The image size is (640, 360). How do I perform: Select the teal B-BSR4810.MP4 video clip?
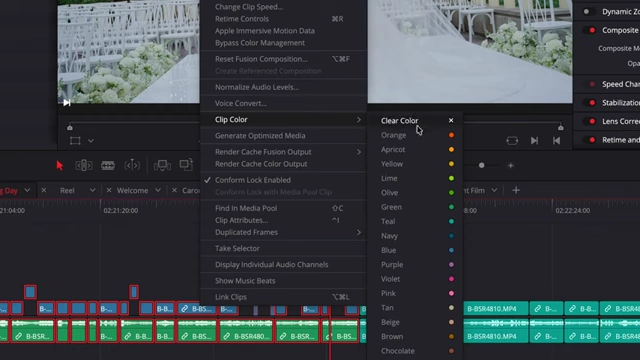point(496,309)
